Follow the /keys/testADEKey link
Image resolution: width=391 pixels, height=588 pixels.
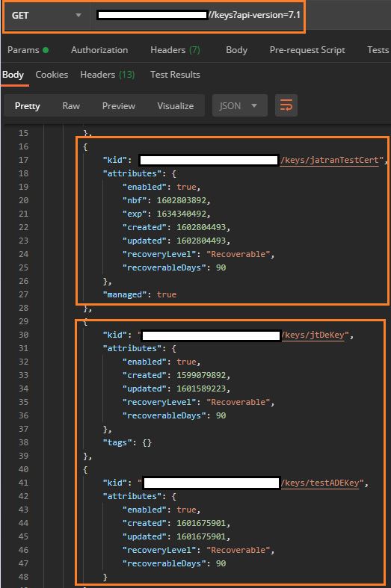pos(320,483)
